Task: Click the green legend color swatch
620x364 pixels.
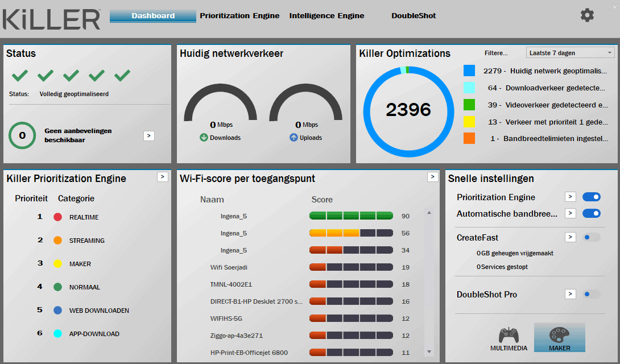Action: (469, 105)
